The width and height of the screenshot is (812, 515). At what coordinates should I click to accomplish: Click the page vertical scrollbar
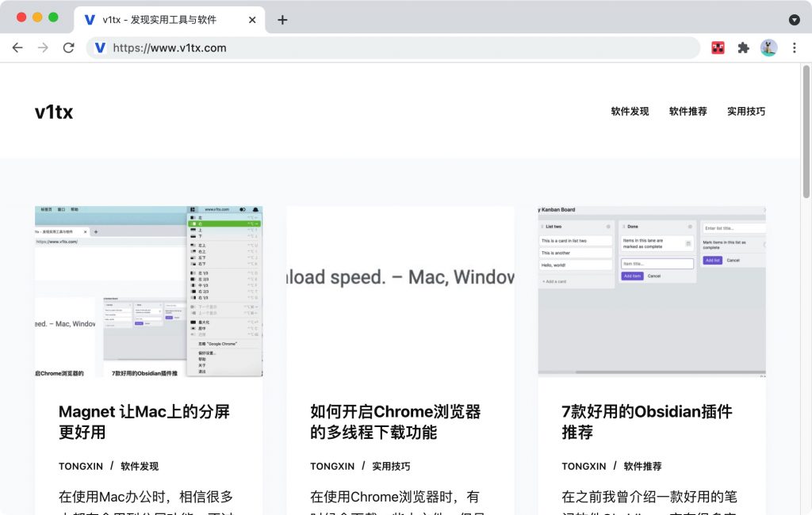click(x=806, y=132)
